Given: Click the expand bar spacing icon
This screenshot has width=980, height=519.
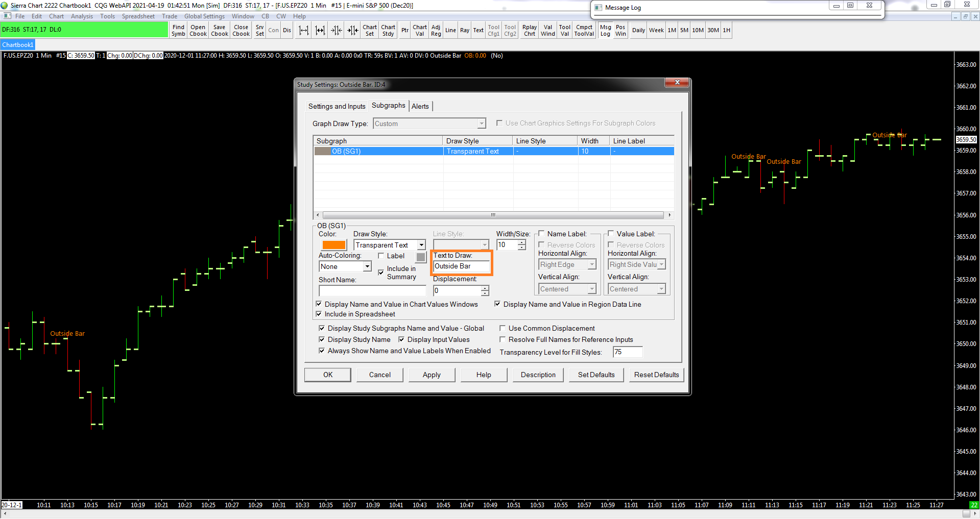Looking at the screenshot, I should tap(304, 31).
